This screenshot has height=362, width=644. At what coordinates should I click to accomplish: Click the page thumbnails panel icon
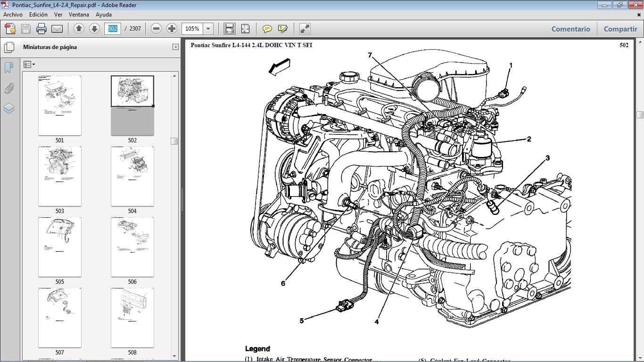[x=9, y=47]
